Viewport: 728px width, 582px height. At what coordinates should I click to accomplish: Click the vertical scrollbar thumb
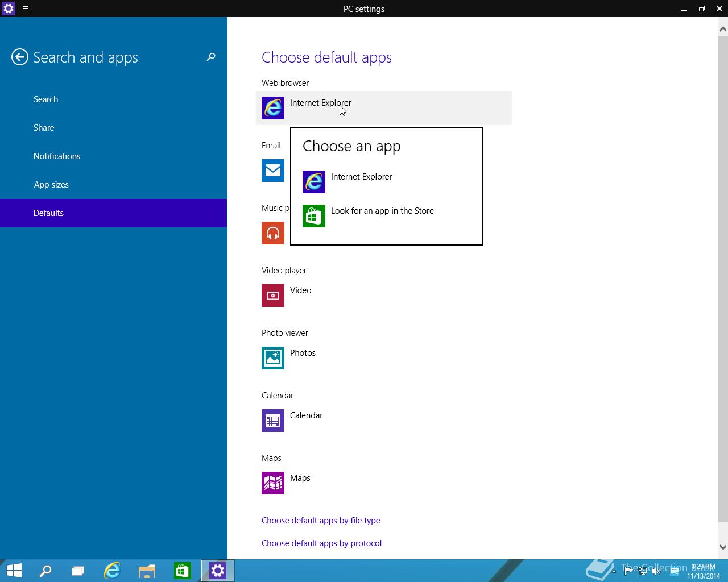click(723, 278)
